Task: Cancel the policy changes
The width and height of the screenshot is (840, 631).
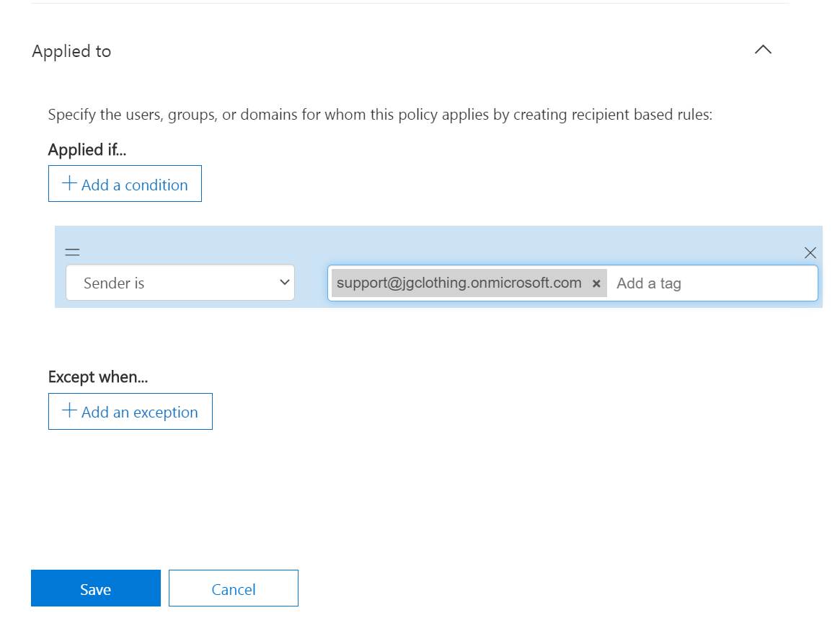Action: point(234,588)
